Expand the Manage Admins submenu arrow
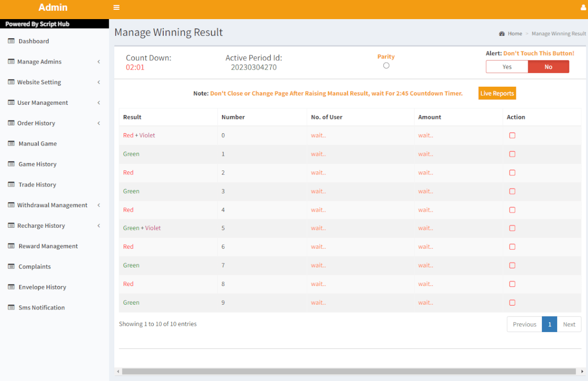This screenshot has height=381, width=588. click(98, 62)
